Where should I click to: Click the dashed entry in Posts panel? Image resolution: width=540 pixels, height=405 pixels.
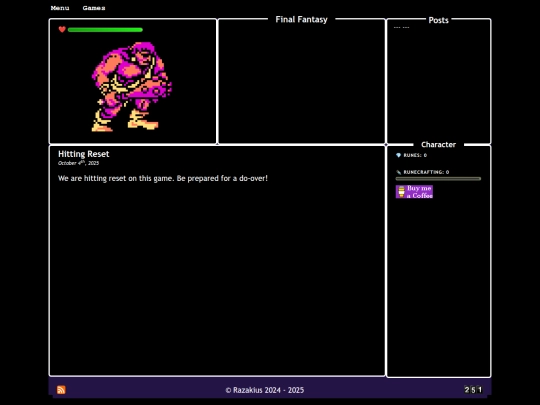[402, 28]
